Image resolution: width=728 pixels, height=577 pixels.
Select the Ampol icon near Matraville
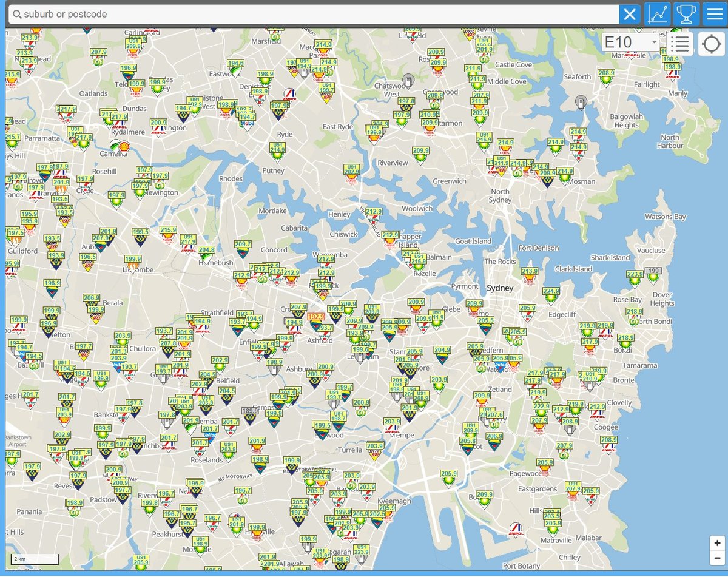[x=516, y=528]
